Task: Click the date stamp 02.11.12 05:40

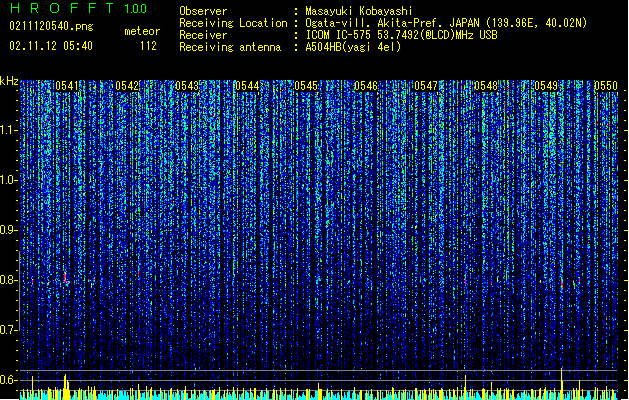Action: click(51, 46)
